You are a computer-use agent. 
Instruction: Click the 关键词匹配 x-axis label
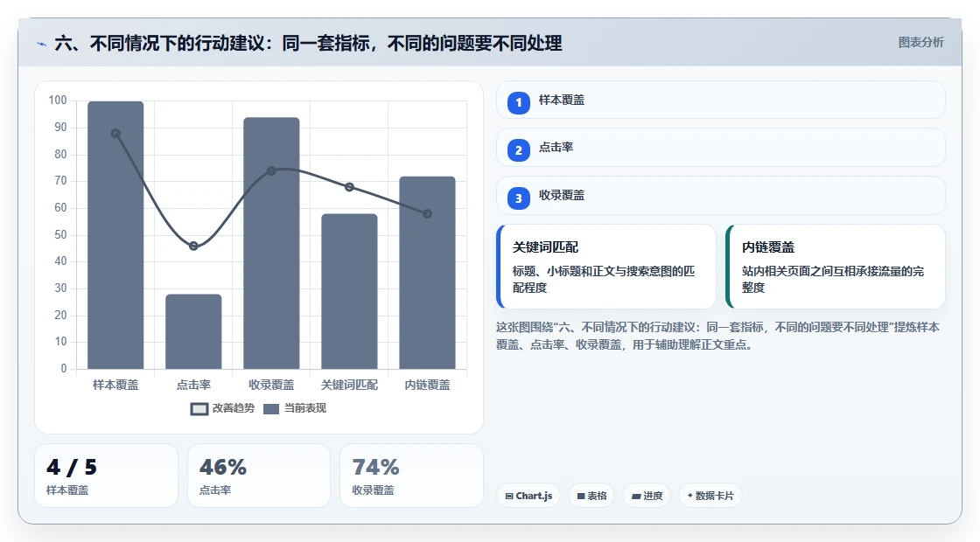349,386
